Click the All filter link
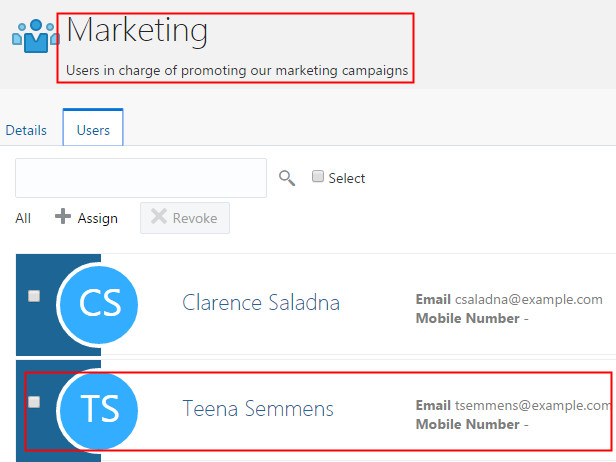The image size is (616, 462). 23,218
